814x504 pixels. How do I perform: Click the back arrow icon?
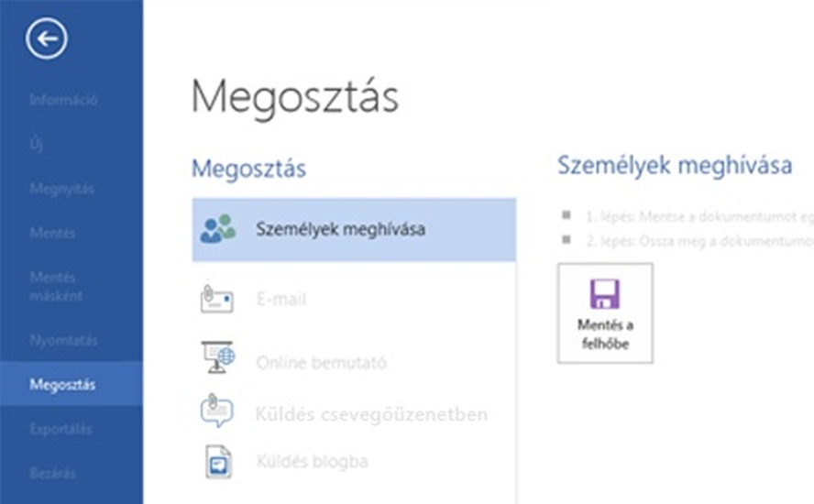click(47, 38)
